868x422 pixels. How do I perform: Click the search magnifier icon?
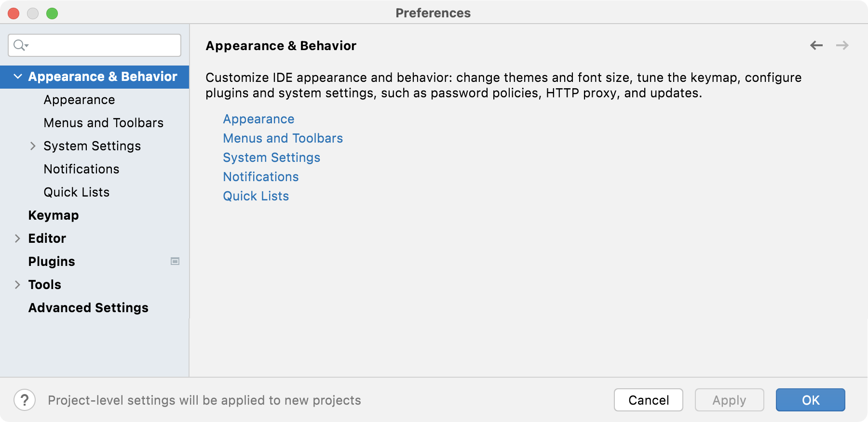[x=19, y=45]
